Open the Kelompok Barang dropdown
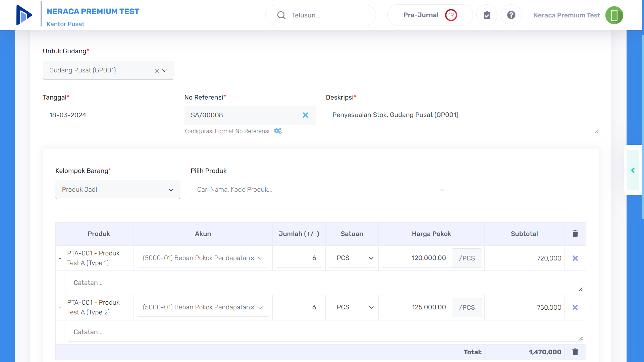644x362 pixels. tap(118, 190)
